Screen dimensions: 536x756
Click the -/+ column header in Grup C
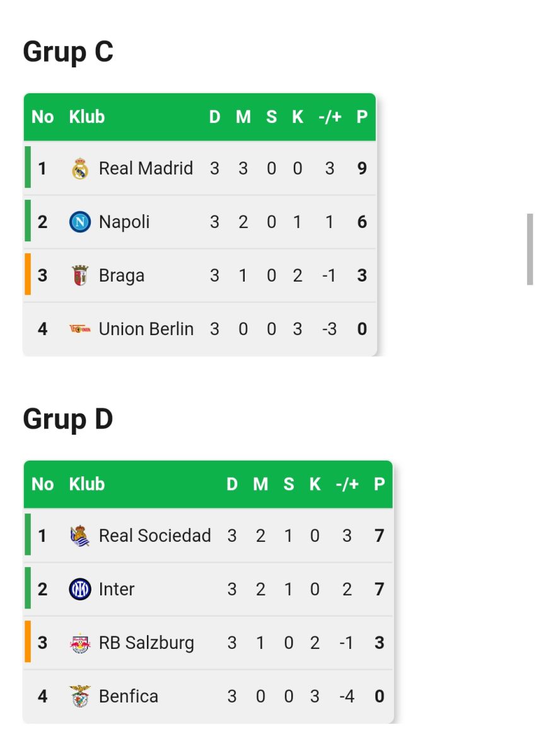(330, 117)
